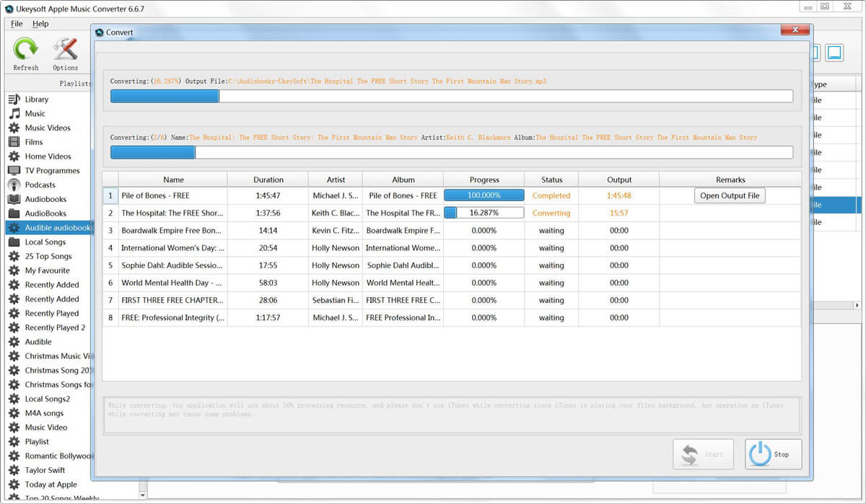Click the batch 2/8 progress bar
866x504 pixels.
pyautogui.click(x=452, y=152)
